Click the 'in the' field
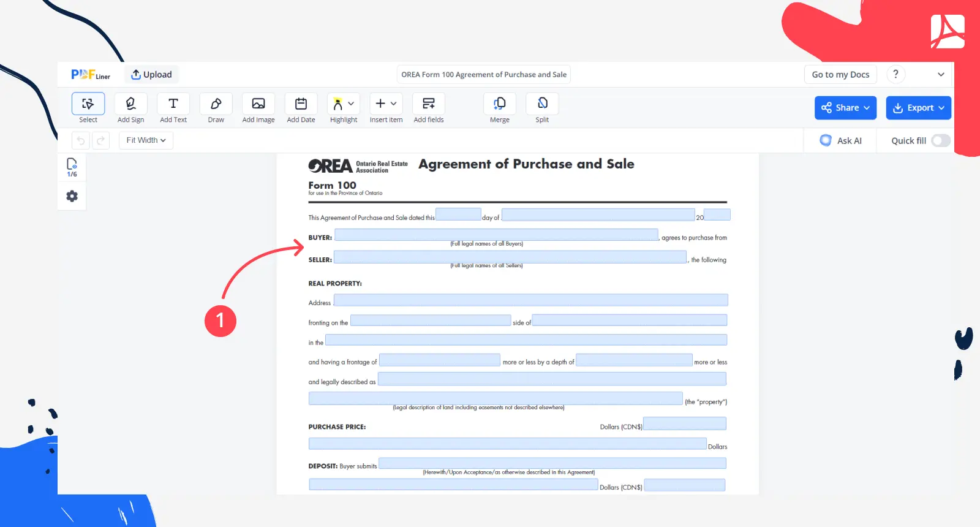 526,340
